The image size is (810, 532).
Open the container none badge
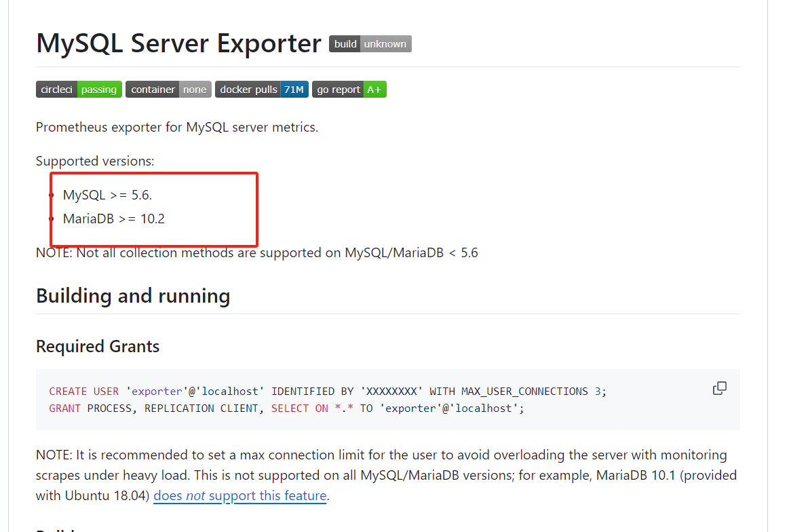(x=168, y=90)
